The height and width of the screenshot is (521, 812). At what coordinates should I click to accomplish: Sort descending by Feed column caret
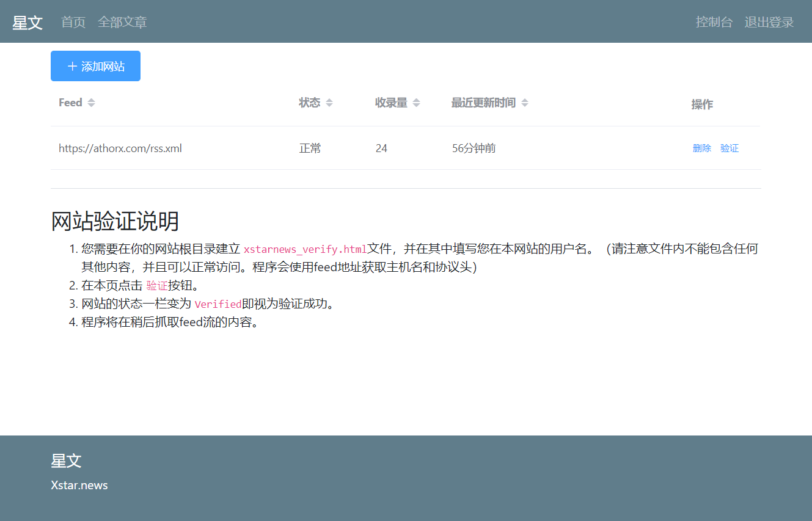coord(91,106)
